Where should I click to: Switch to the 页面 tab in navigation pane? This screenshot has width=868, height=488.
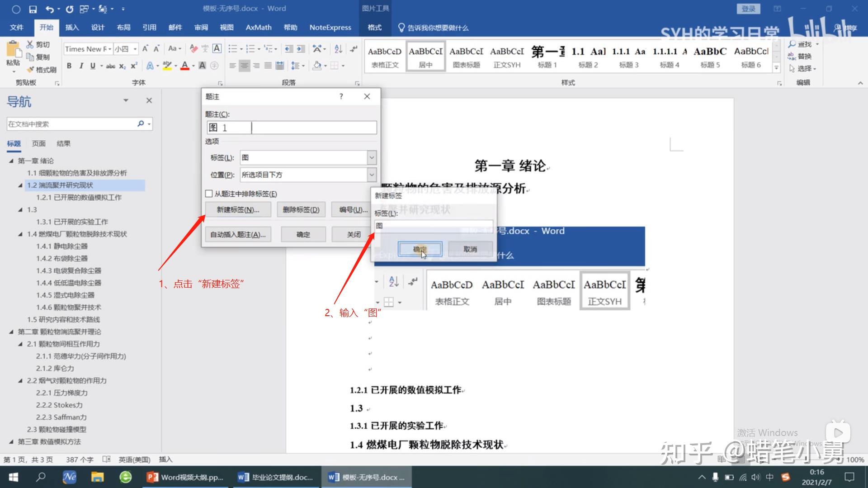[x=39, y=143]
